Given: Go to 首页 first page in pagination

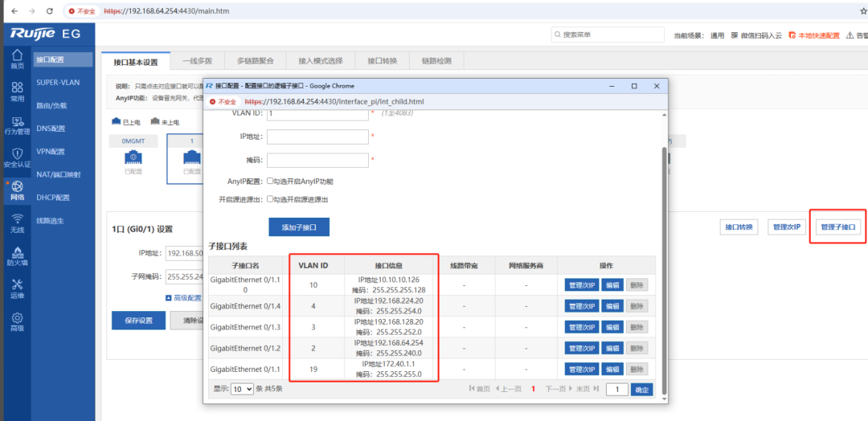Looking at the screenshot, I should coord(479,389).
